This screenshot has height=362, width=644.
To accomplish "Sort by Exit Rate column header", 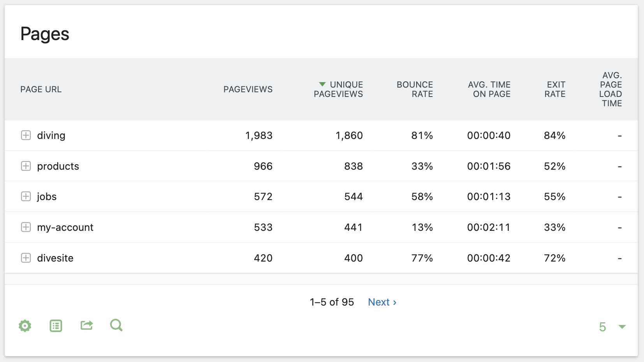I will tap(555, 90).
